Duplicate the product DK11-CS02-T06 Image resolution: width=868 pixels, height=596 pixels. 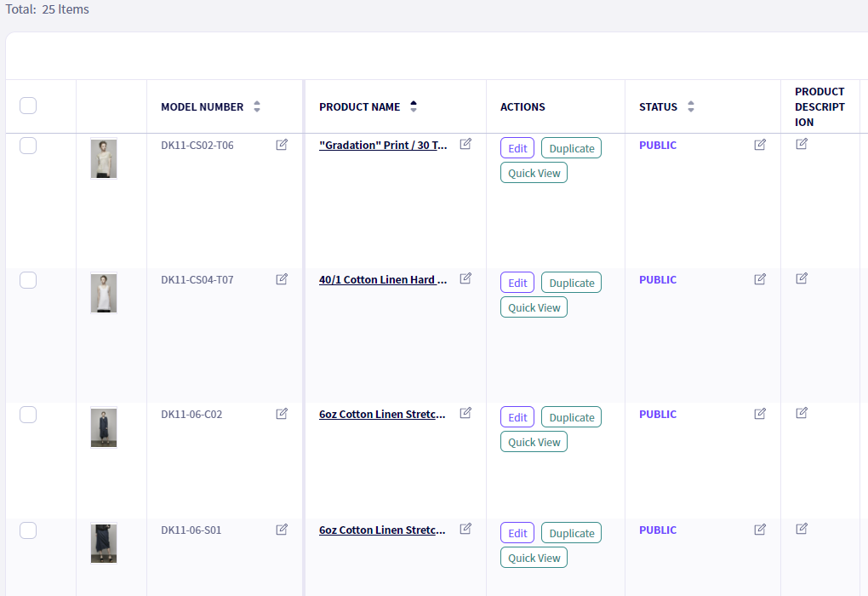coord(571,148)
